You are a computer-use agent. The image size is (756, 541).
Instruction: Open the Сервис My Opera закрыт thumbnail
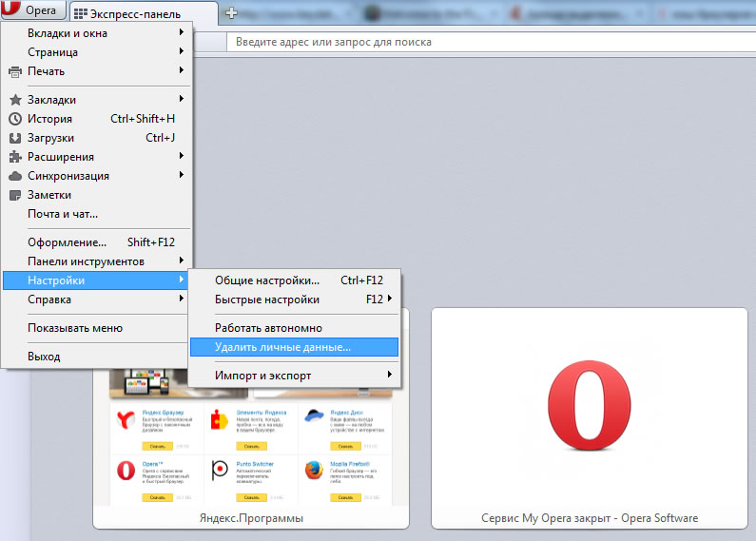pyautogui.click(x=590, y=418)
